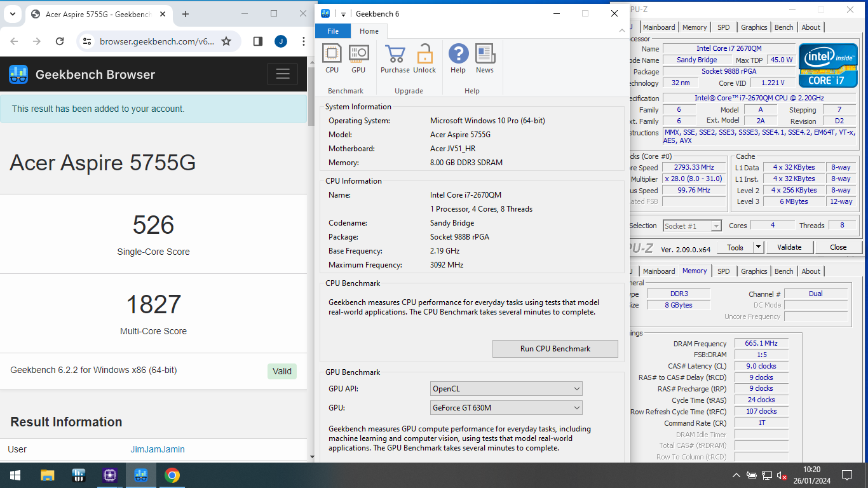Open Chrome tab search dropdown arrow

click(13, 13)
